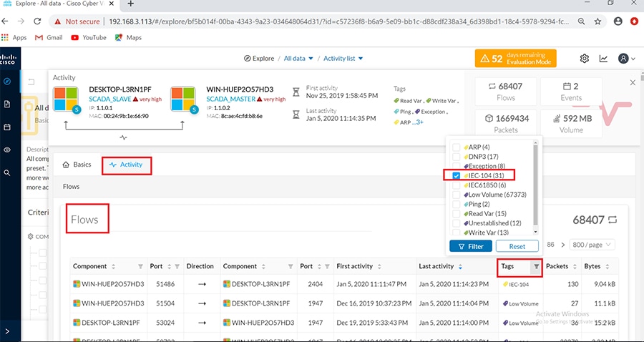
Task: Open the 2 Events counter tile
Action: point(571,92)
